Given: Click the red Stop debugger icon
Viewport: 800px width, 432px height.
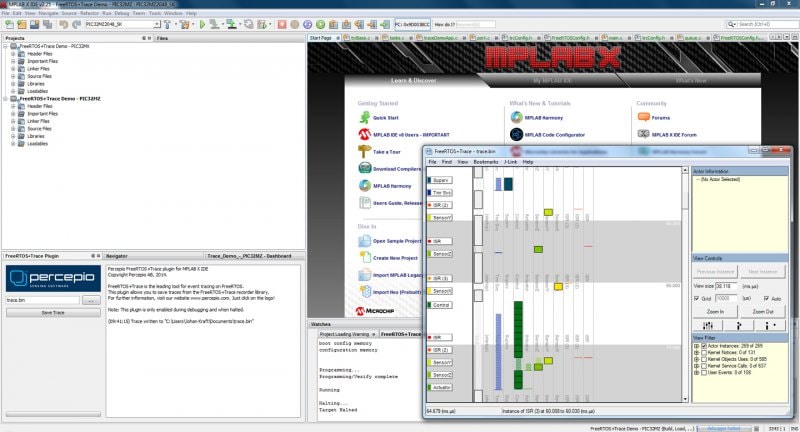Looking at the screenshot, I should [x=282, y=24].
